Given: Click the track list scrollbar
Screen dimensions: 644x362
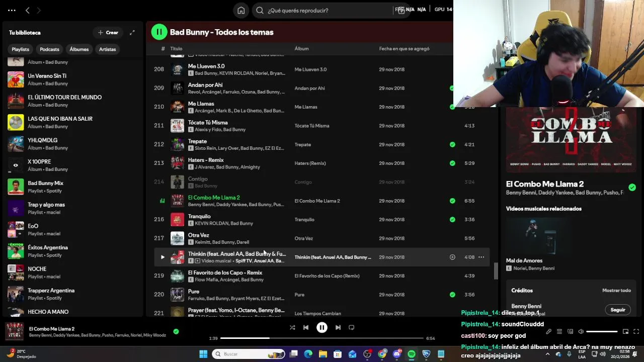Looking at the screenshot, I should (x=496, y=271).
